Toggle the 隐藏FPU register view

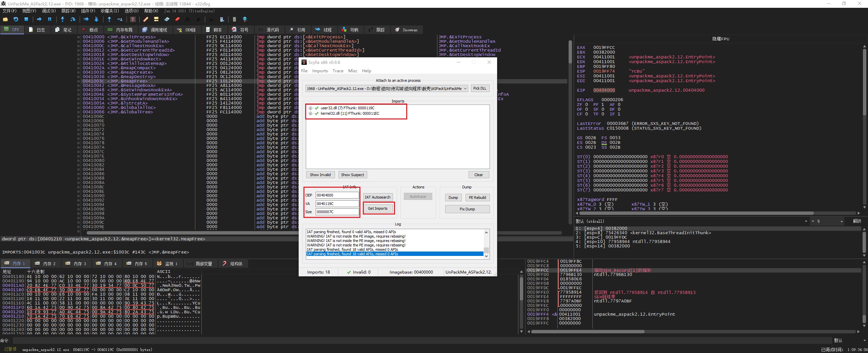[721, 39]
